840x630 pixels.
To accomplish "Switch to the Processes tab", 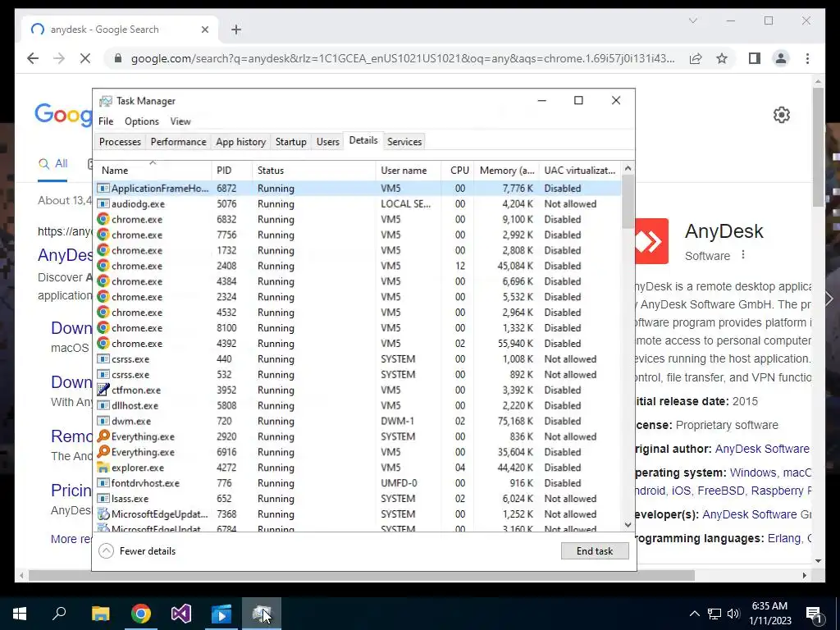I will (120, 141).
